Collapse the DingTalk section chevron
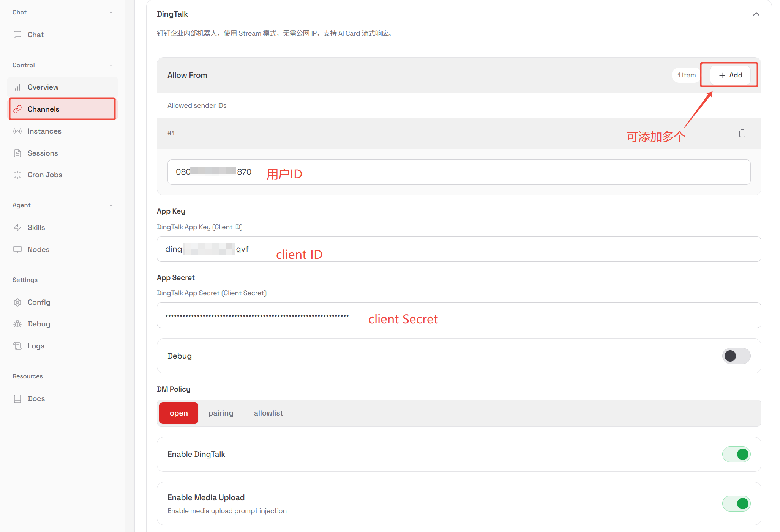 tap(756, 14)
